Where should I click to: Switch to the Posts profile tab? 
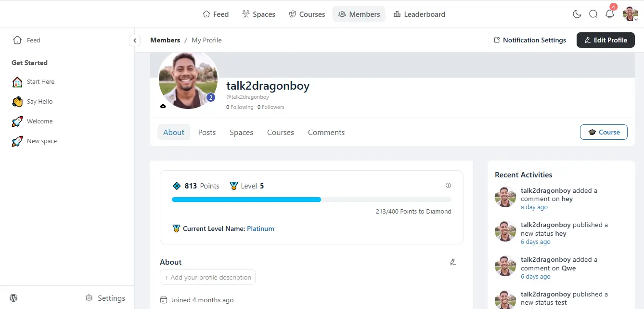[x=207, y=132]
